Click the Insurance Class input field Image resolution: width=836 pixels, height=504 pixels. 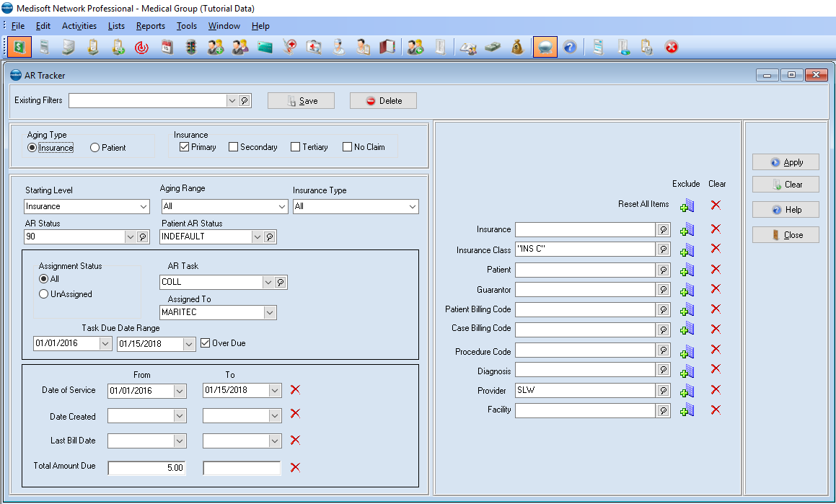pyautogui.click(x=586, y=249)
